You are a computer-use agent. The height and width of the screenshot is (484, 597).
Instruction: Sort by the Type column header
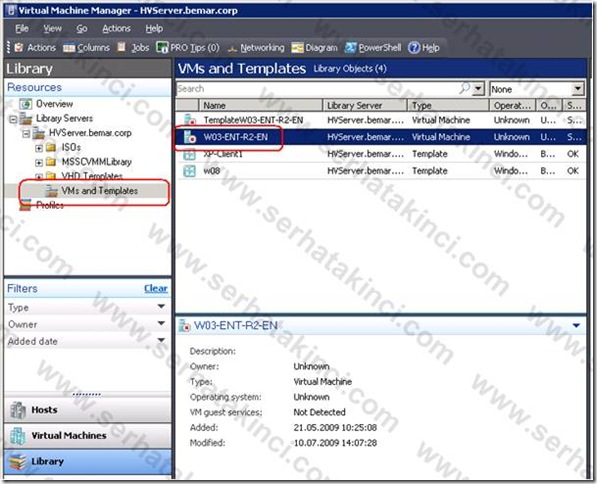(448, 105)
